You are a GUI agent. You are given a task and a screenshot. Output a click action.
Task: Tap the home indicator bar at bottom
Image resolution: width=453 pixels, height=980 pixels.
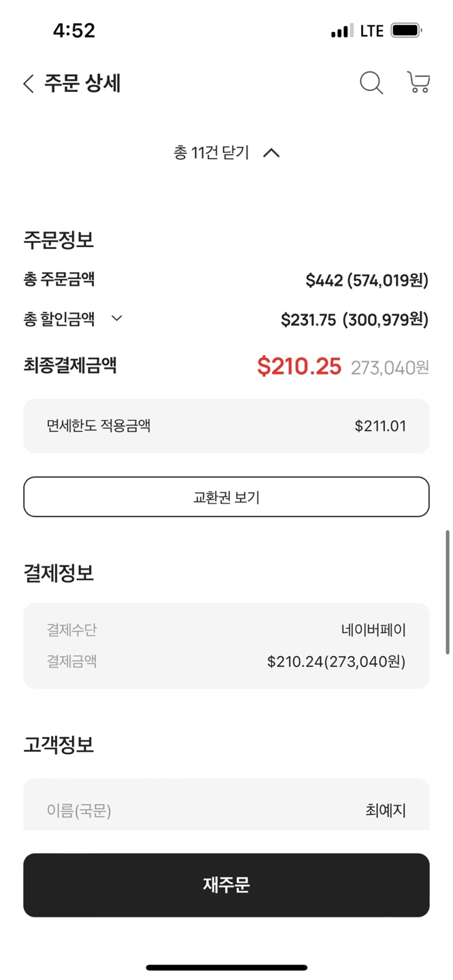coord(227,967)
